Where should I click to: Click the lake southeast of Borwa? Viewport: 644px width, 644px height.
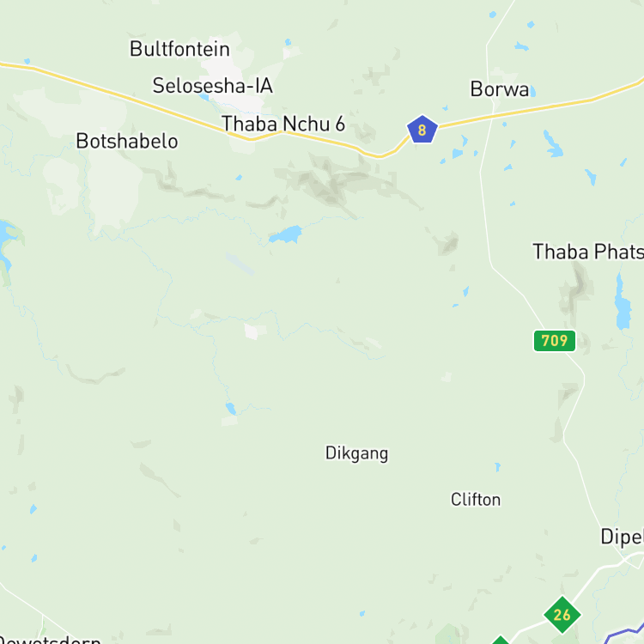click(553, 144)
